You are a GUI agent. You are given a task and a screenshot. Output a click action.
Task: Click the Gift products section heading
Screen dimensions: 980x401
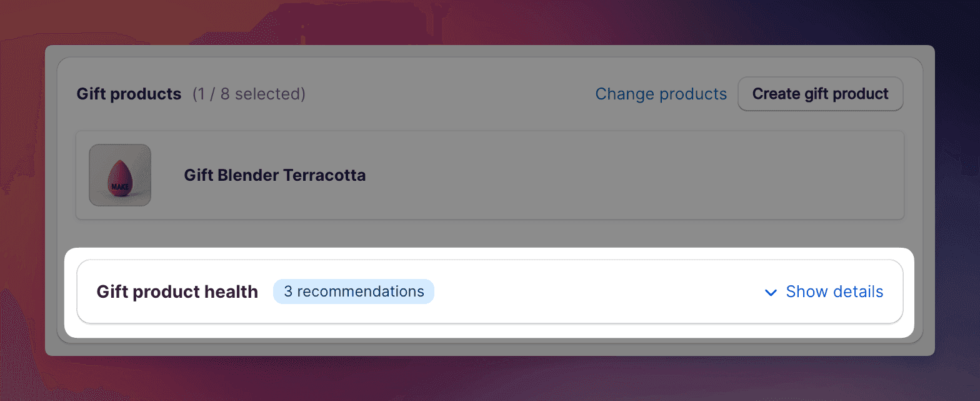click(129, 94)
